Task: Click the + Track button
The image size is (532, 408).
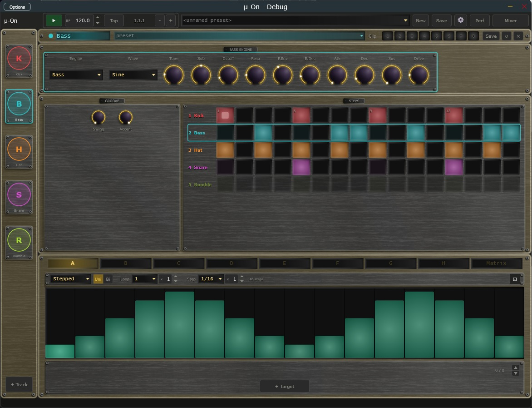Action: [19, 384]
